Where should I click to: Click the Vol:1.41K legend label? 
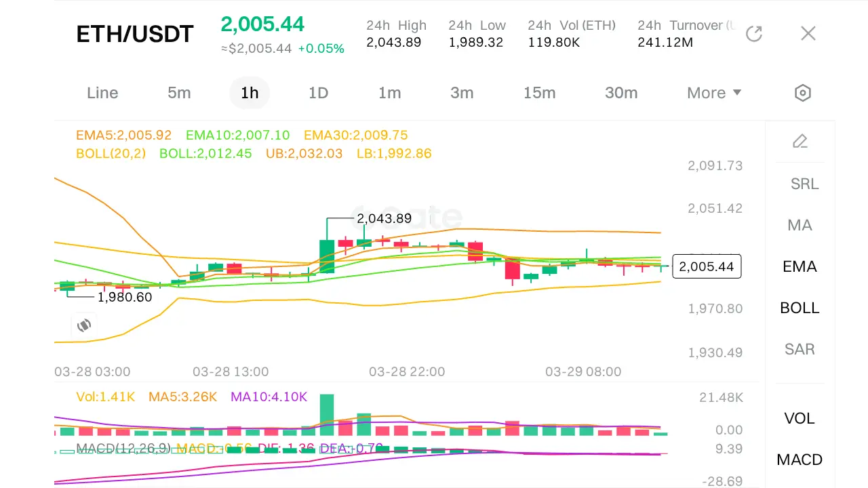pyautogui.click(x=105, y=397)
